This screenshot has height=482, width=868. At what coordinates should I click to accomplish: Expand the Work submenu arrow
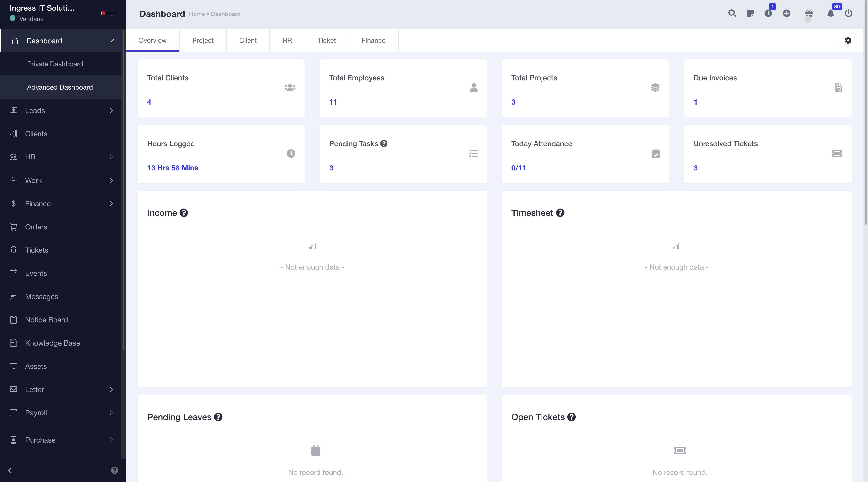[x=111, y=181]
